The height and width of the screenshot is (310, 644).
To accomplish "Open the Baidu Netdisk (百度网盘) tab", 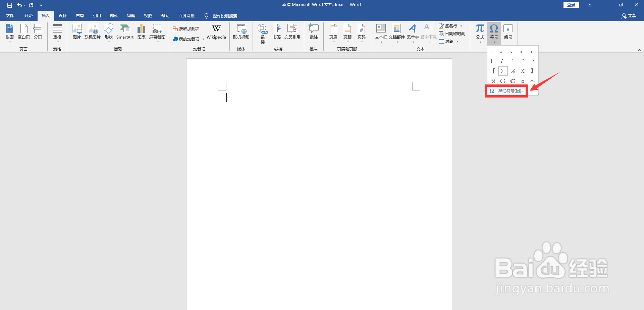I will pos(186,16).
